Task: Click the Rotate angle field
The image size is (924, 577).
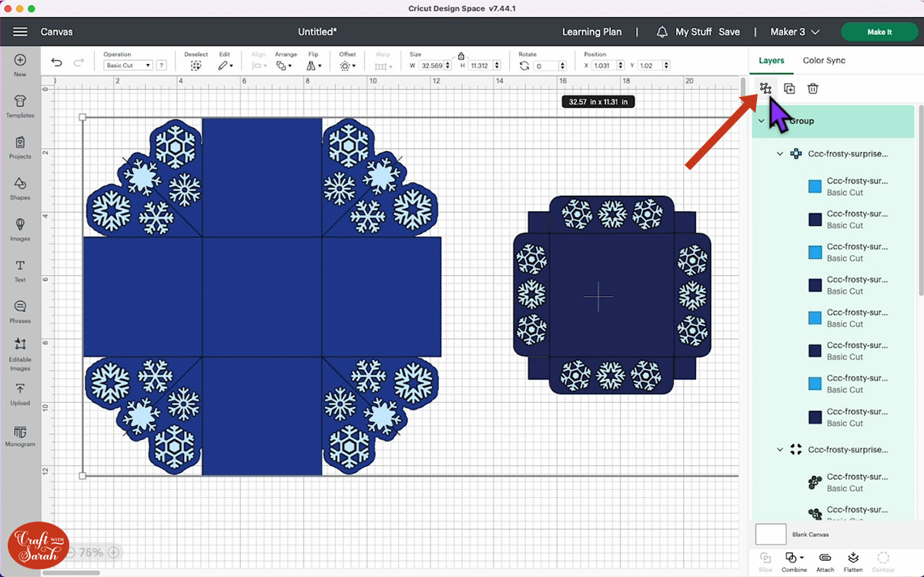Action: click(546, 65)
